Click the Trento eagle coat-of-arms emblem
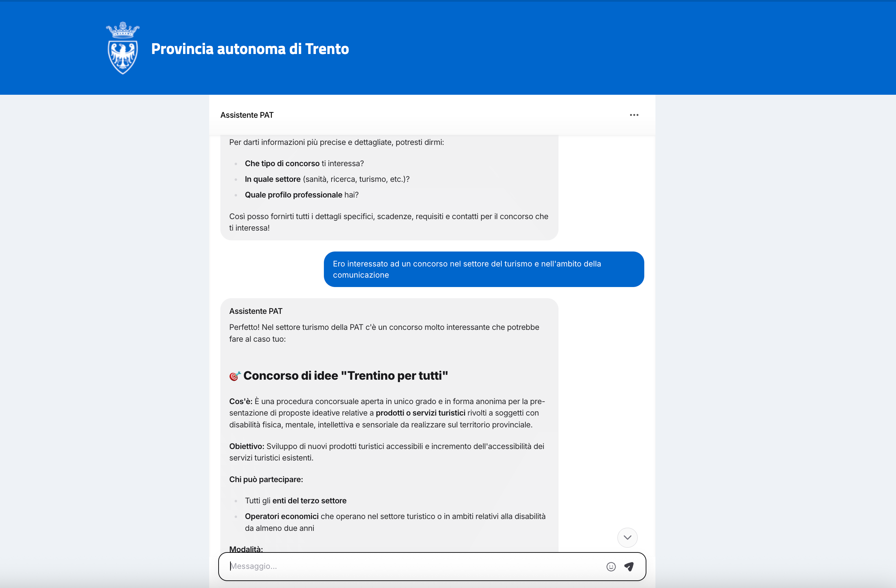This screenshot has height=588, width=896. [x=122, y=57]
